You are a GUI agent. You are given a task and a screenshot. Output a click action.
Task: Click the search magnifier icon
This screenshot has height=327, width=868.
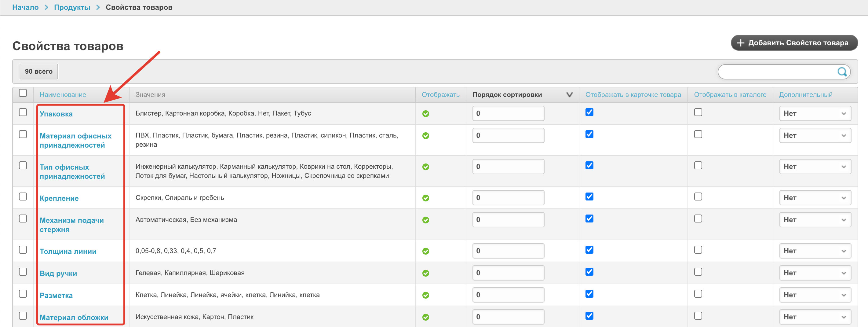pyautogui.click(x=842, y=72)
